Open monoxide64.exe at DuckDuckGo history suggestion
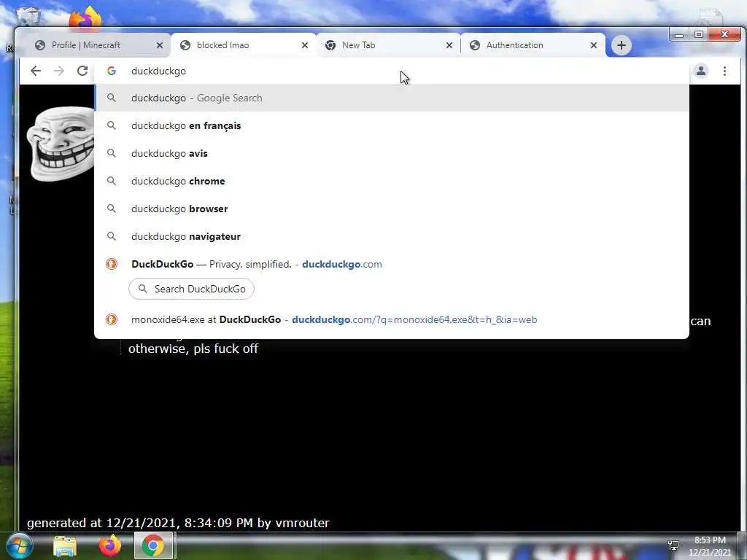747x560 pixels. [392, 319]
